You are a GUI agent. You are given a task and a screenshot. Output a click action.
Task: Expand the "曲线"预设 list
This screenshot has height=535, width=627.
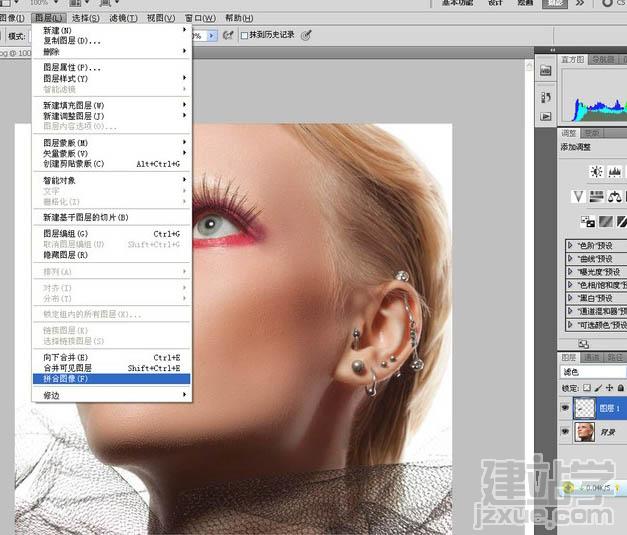[570, 258]
